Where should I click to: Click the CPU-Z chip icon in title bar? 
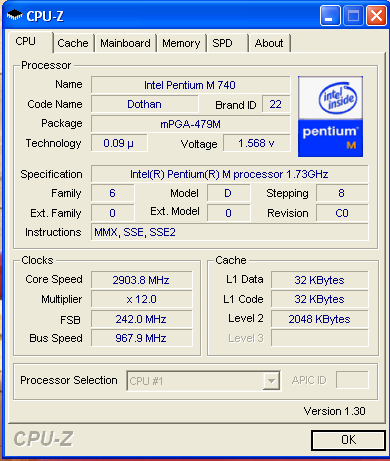[x=14, y=15]
